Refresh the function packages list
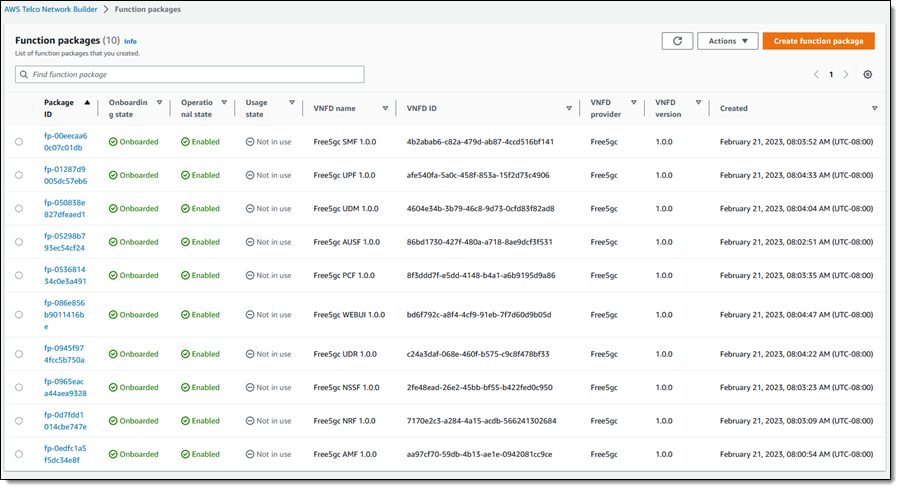Viewport: 901px width, 490px height. pyautogui.click(x=677, y=41)
